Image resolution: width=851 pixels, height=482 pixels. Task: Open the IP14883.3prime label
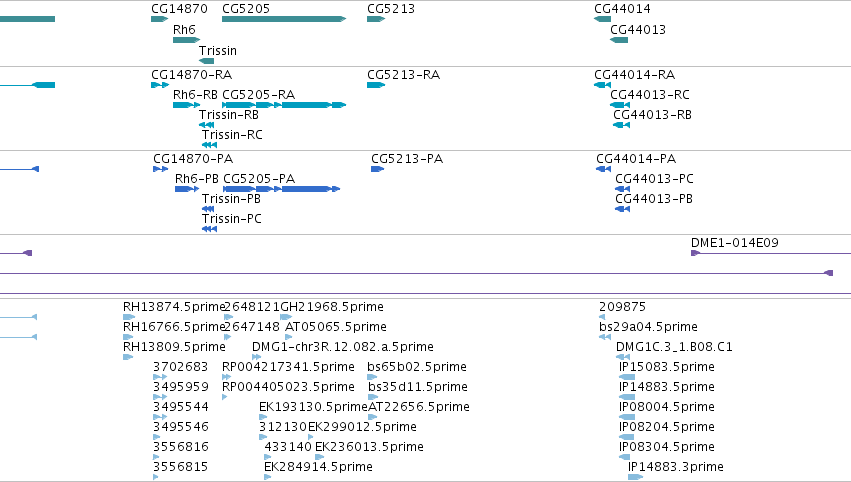676,467
